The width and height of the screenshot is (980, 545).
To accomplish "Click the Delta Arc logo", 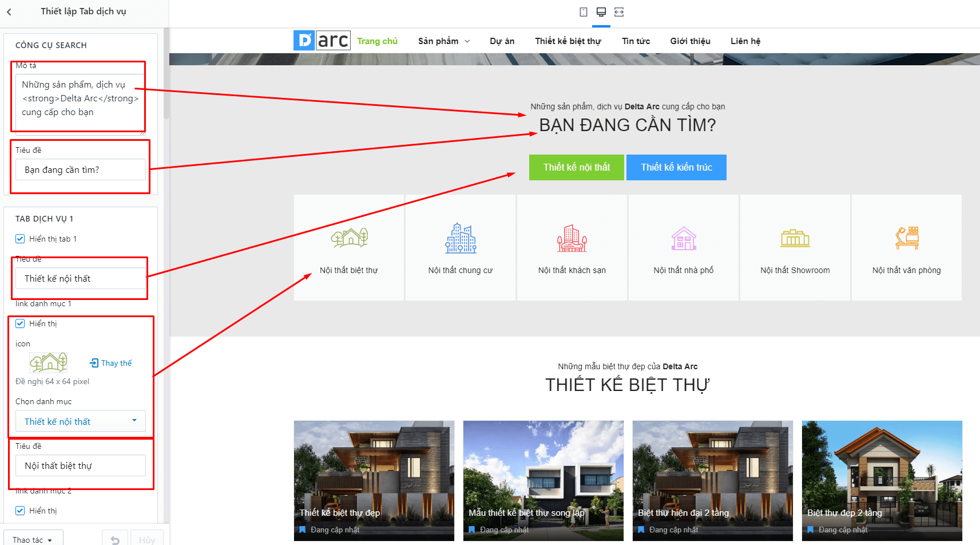I will pyautogui.click(x=322, y=41).
